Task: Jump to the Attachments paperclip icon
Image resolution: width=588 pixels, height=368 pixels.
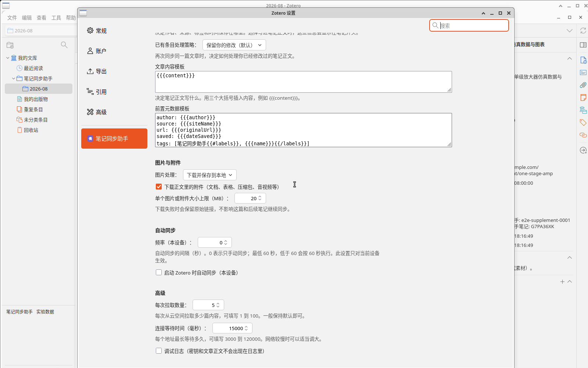Action: click(x=583, y=85)
